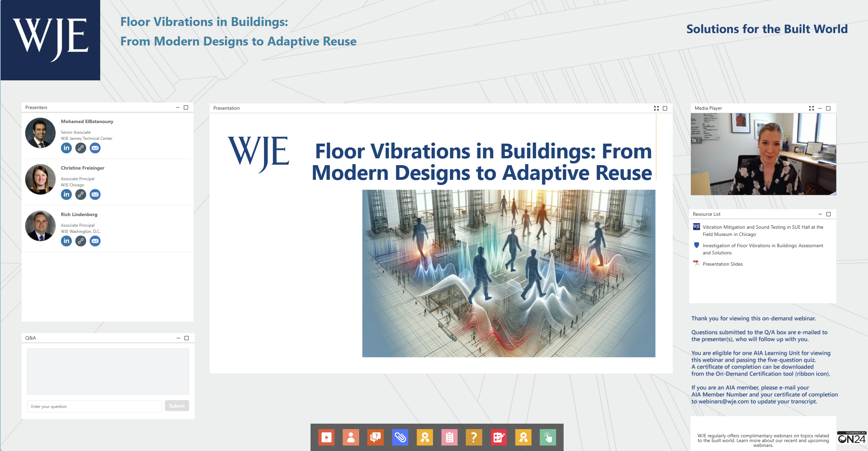This screenshot has height=451, width=868.
Task: Minimize the Resource List panel
Action: coord(820,214)
